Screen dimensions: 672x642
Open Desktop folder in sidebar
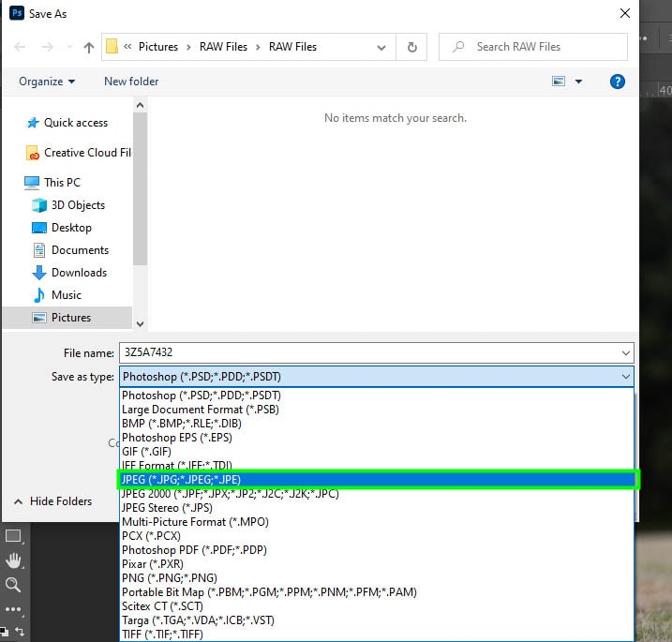(62, 228)
